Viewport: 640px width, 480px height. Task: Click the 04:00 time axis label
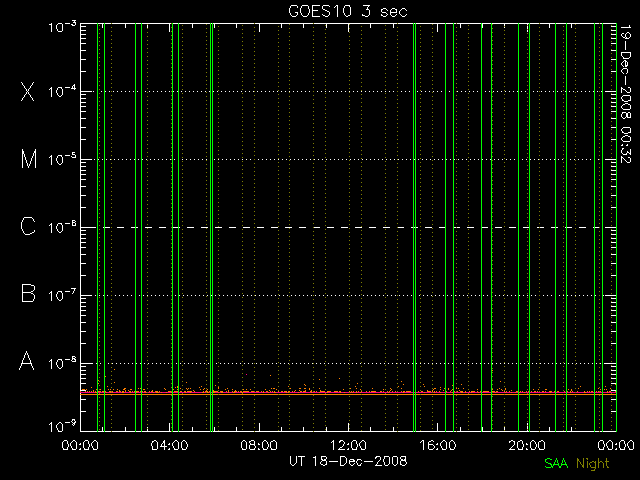tap(169, 445)
